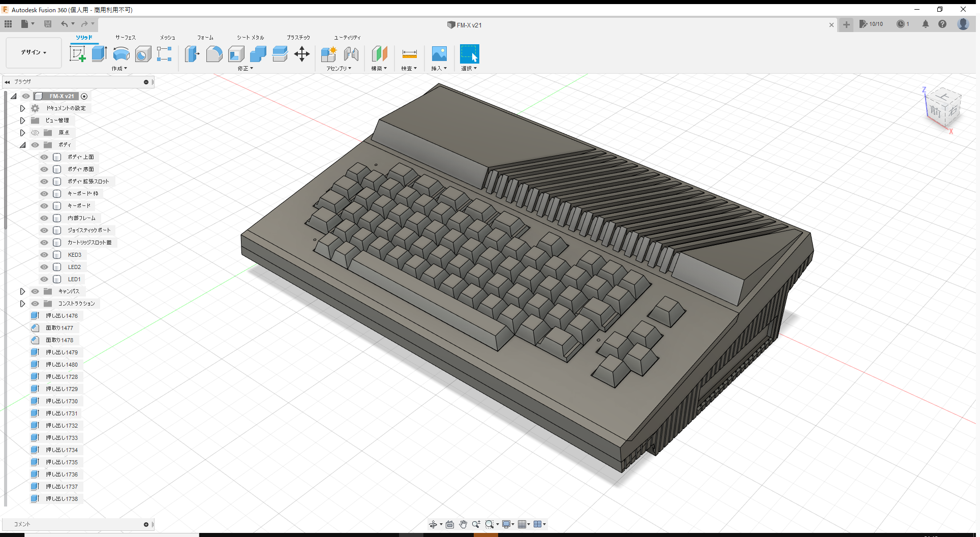980x537 pixels.
Task: Toggle visibility of the キーボード body
Action: [44, 205]
